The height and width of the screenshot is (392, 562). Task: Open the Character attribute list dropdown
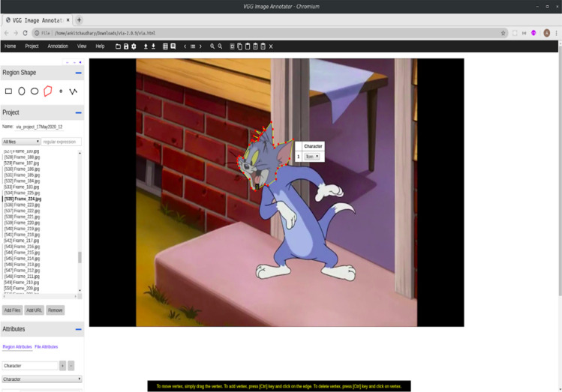(42, 379)
